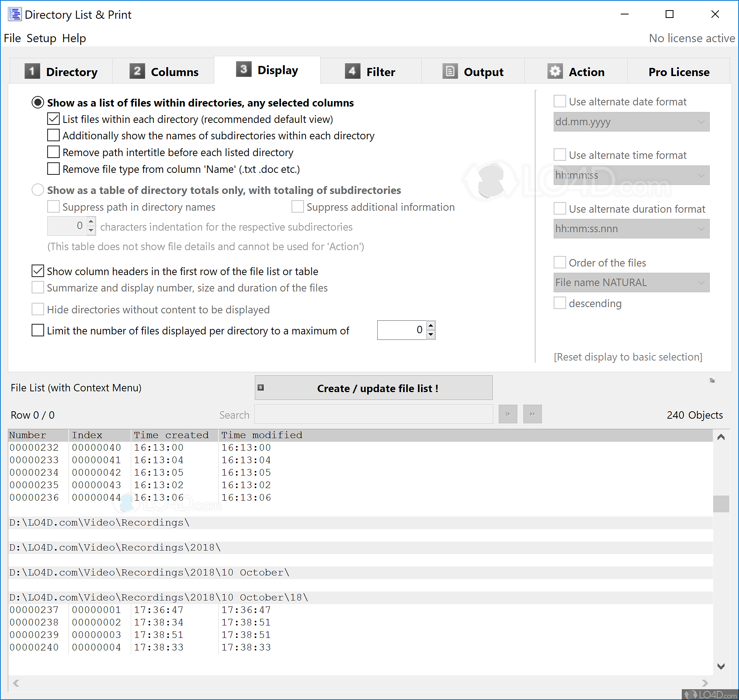Click the find next search arrow icon
The width and height of the screenshot is (739, 700).
(x=508, y=414)
